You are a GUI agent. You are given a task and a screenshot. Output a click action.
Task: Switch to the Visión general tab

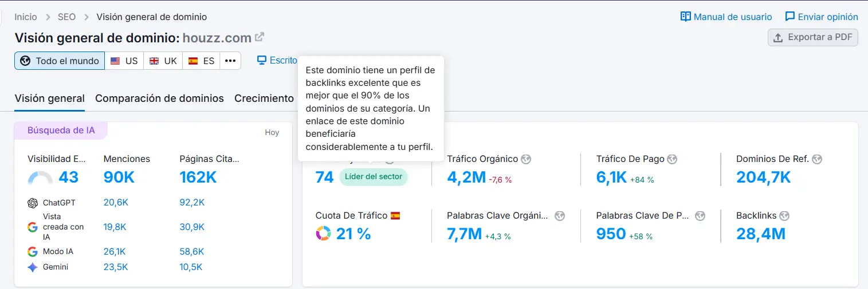point(50,98)
